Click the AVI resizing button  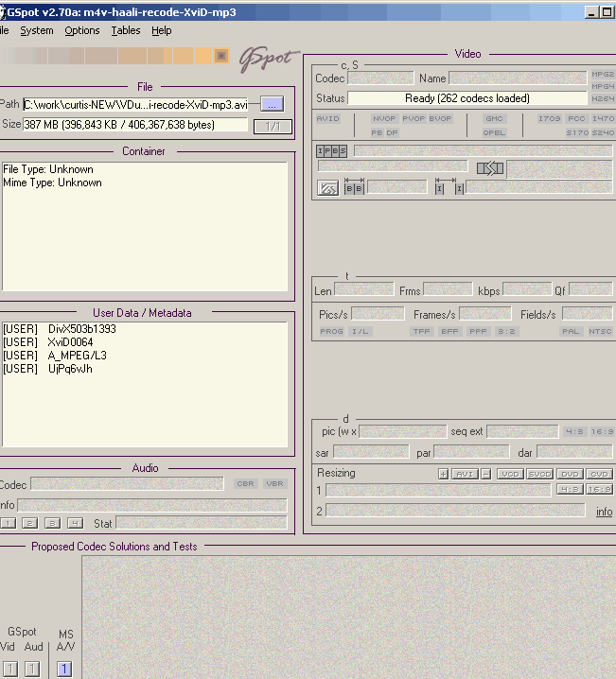[x=465, y=474]
